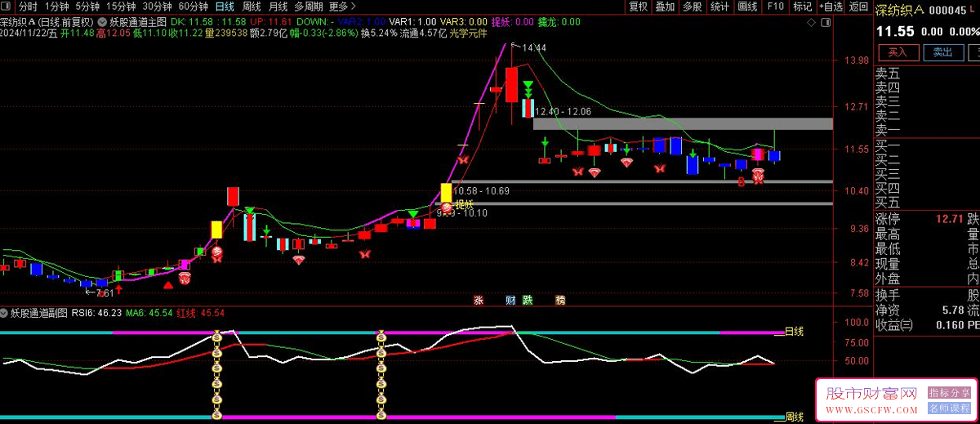Image resolution: width=980 pixels, height=424 pixels.
Task: Expand the 更多 periods menu
Action: (342, 7)
